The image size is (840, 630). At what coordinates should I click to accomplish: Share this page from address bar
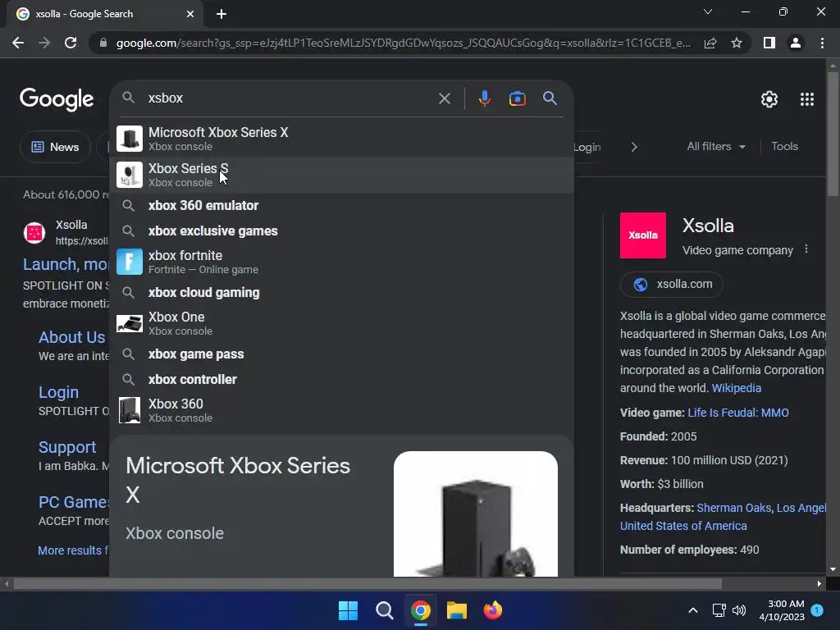(x=710, y=43)
